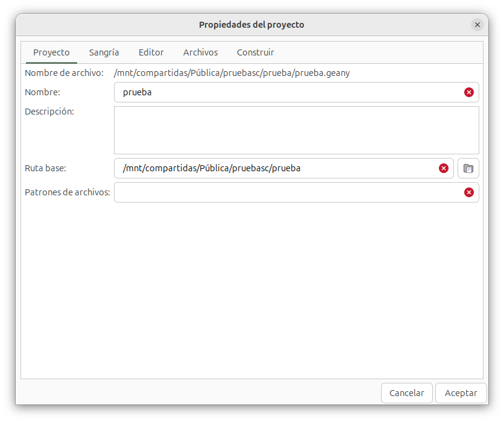This screenshot has width=504, height=422.
Task: Clear the Nombre field text
Action: (x=468, y=92)
